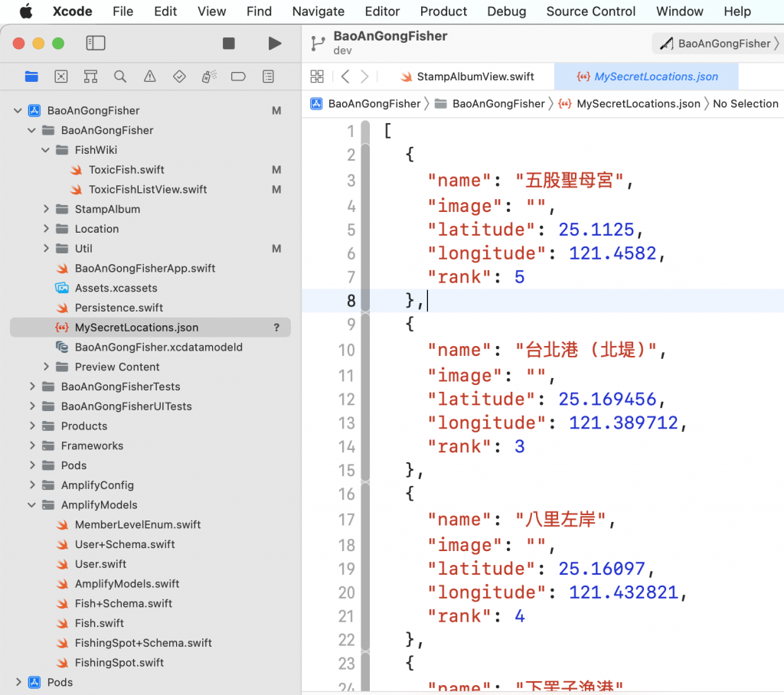This screenshot has width=784, height=695.
Task: Open the Debug navigator spray icon
Action: (209, 77)
